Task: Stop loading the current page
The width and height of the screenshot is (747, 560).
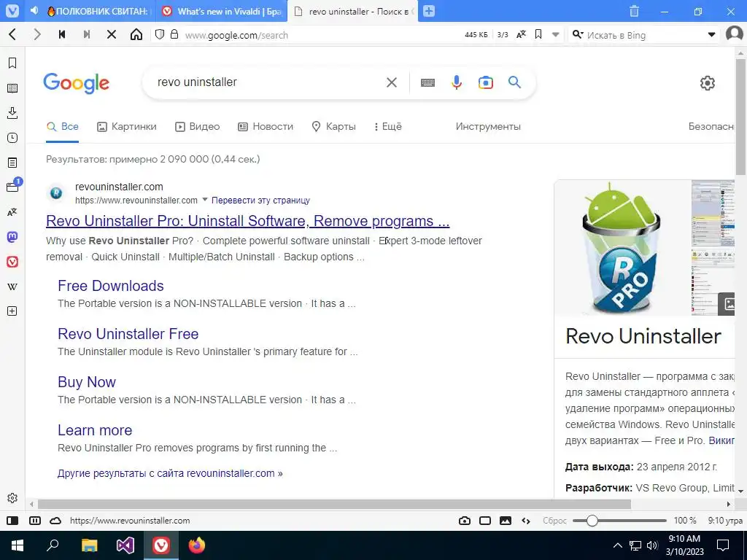Action: (x=112, y=34)
